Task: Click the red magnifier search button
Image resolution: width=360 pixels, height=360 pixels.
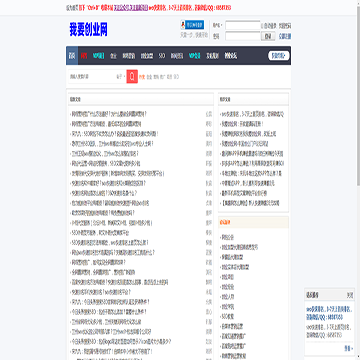Action: [x=132, y=77]
